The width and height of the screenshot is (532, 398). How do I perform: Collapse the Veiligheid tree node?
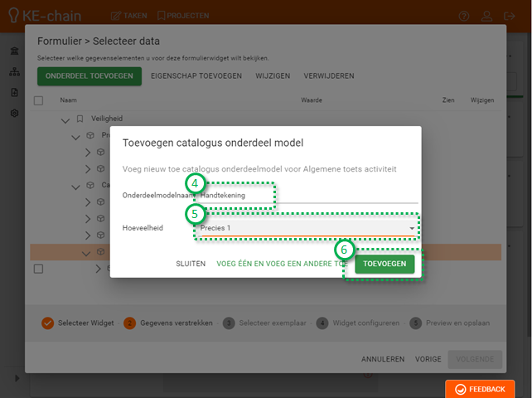pyautogui.click(x=65, y=119)
